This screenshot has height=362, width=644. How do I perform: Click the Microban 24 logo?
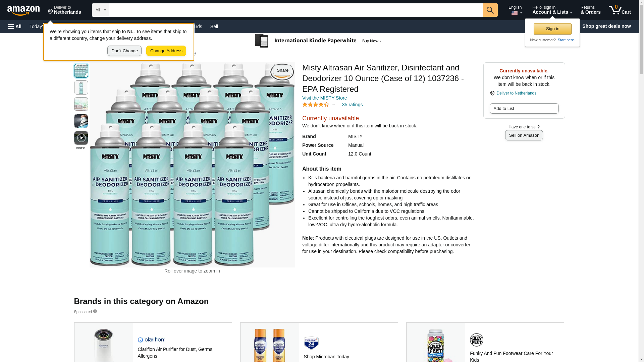pyautogui.click(x=311, y=343)
